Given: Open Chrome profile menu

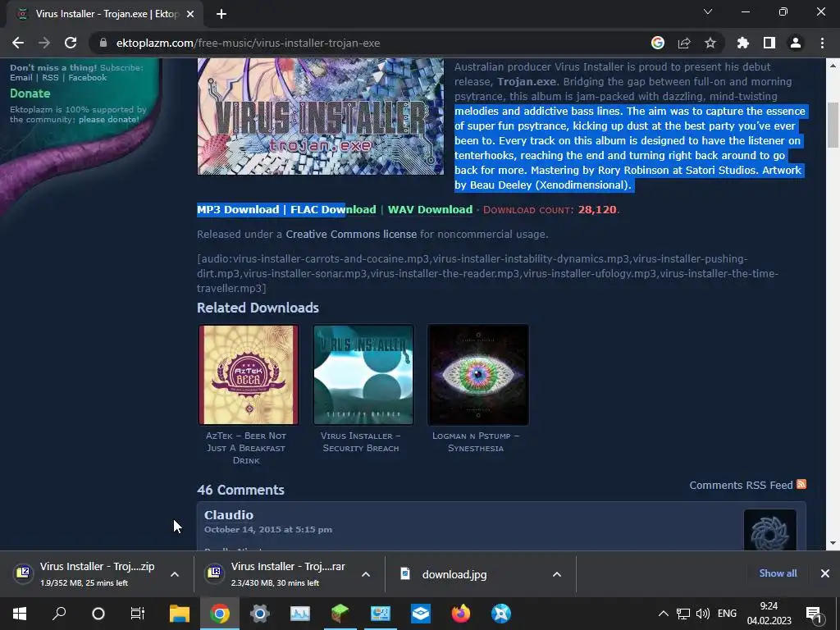Looking at the screenshot, I should pos(796,43).
